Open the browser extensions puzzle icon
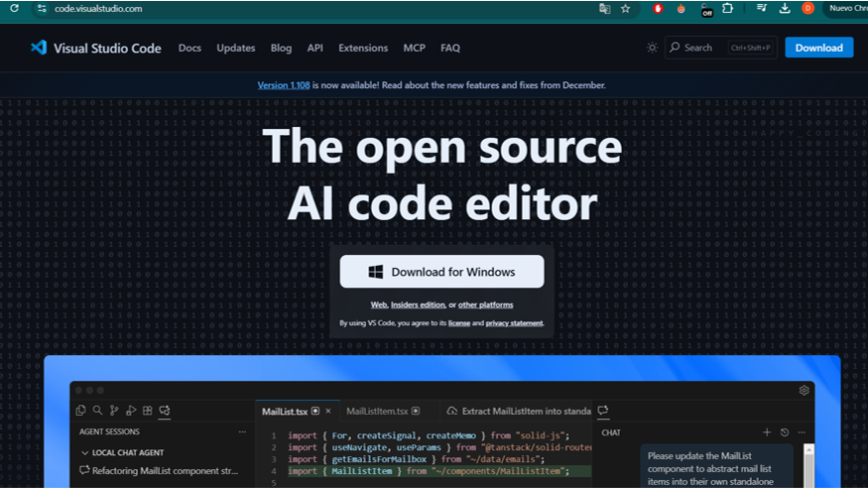The image size is (868, 488). 727,8
